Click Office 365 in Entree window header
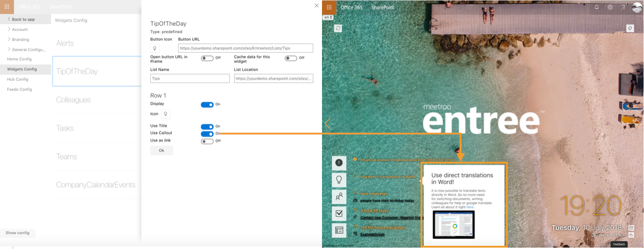This screenshot has width=644, height=249. click(352, 7)
